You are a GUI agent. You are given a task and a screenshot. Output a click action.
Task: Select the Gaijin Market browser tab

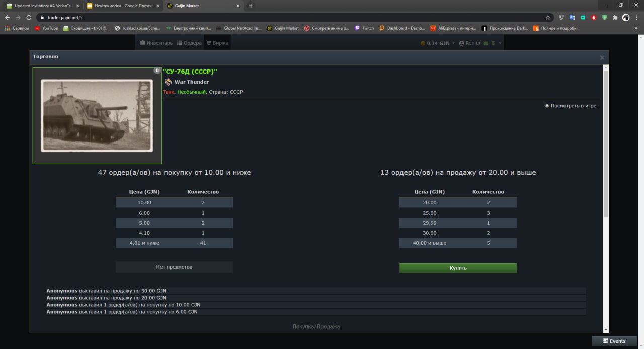click(203, 6)
